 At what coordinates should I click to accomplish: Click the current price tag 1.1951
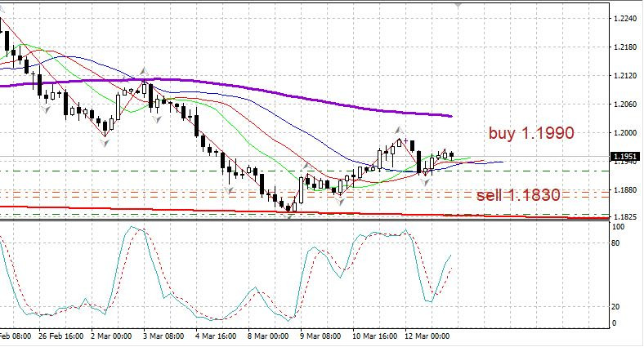click(x=626, y=156)
